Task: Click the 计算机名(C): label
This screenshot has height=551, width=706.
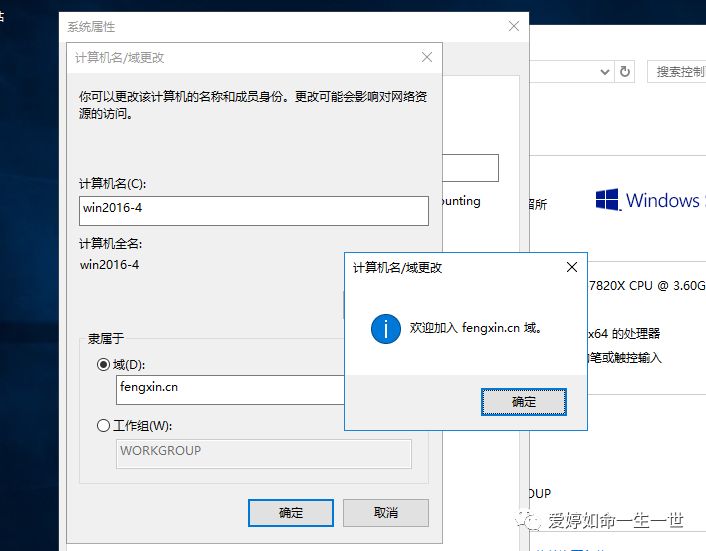Action: (113, 184)
